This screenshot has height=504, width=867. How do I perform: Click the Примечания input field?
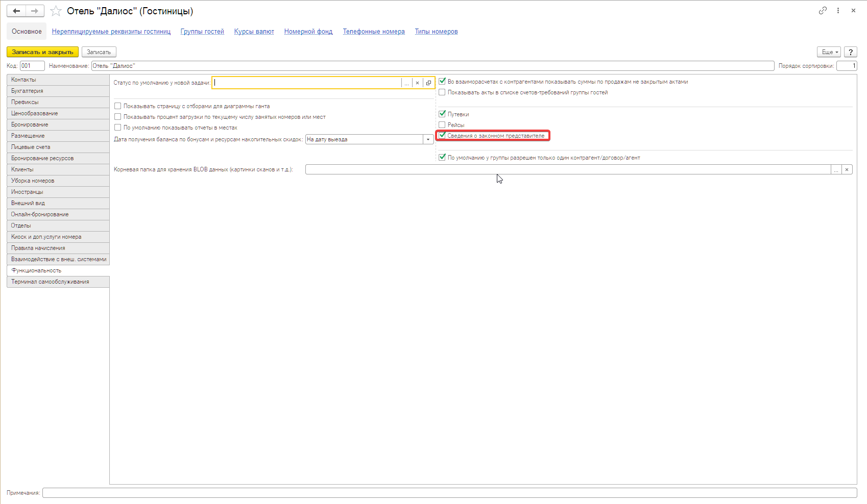pyautogui.click(x=449, y=493)
